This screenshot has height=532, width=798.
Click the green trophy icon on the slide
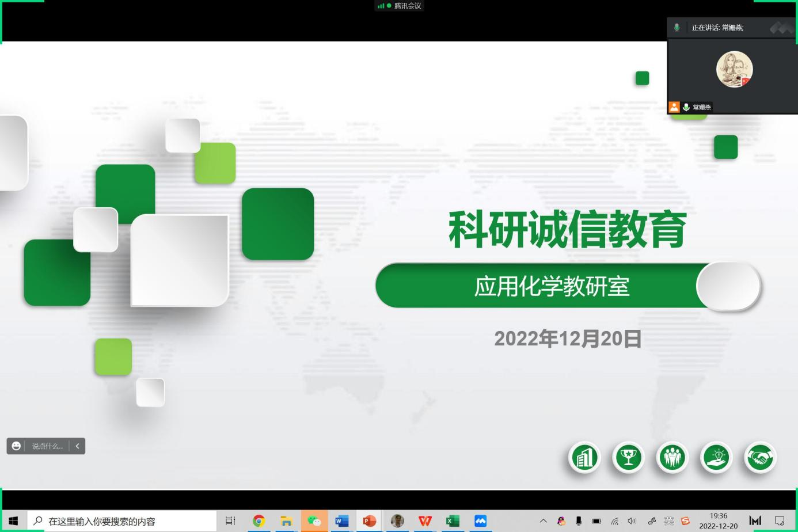[x=628, y=458]
